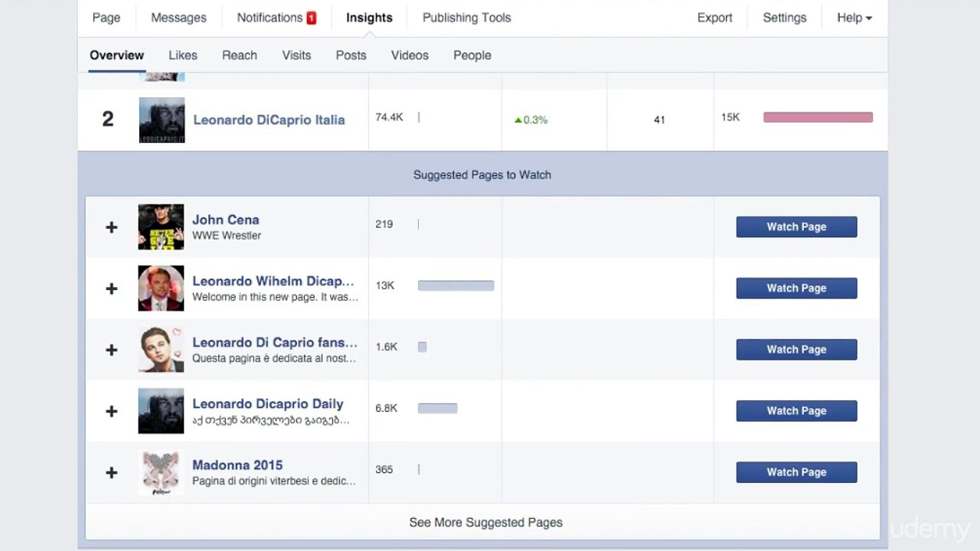
Task: Click the 1.6K likes bar
Action: point(422,347)
